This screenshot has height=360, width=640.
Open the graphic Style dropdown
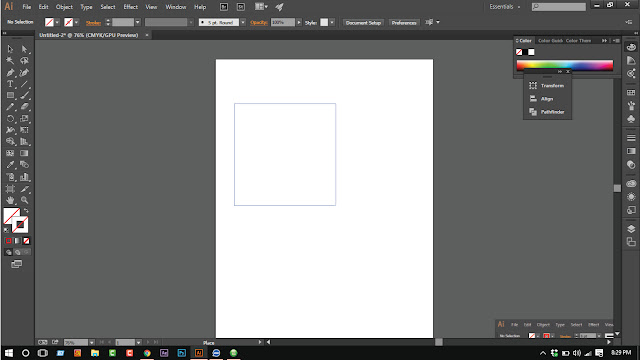pos(332,22)
